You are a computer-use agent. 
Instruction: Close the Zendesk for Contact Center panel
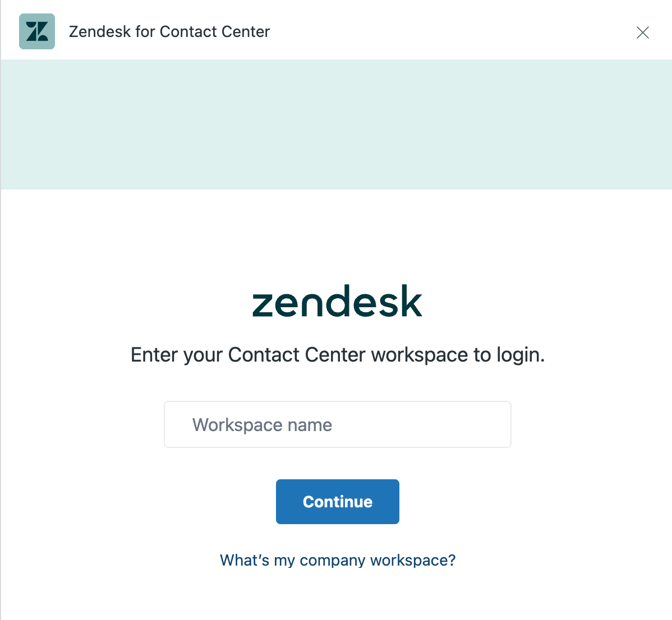[x=643, y=33]
